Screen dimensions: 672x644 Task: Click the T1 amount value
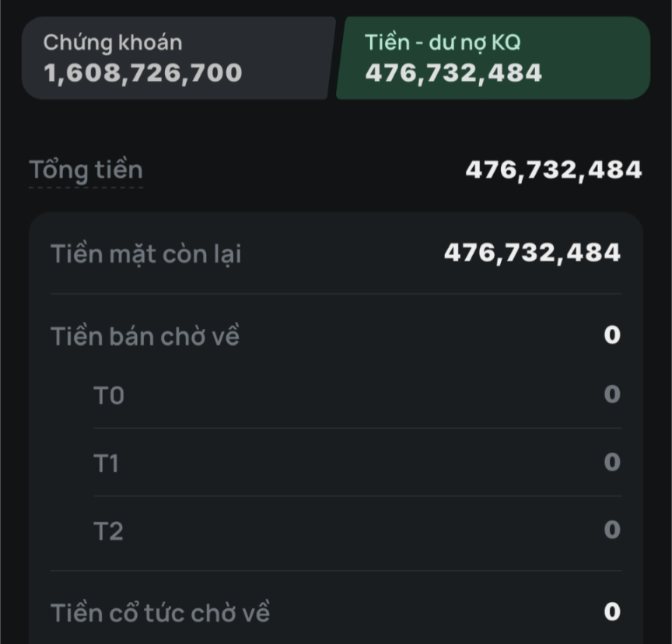[612, 462]
